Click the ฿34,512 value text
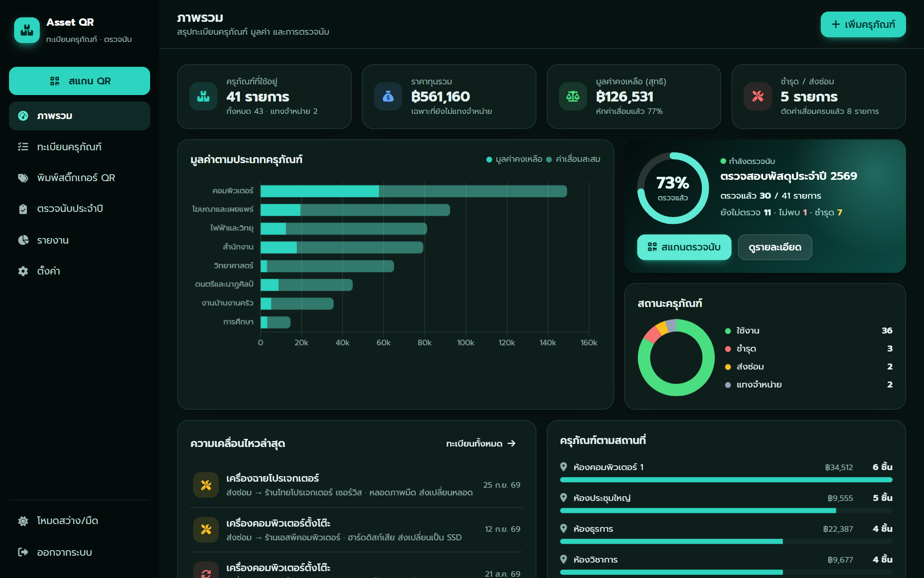The image size is (924, 578). click(839, 467)
